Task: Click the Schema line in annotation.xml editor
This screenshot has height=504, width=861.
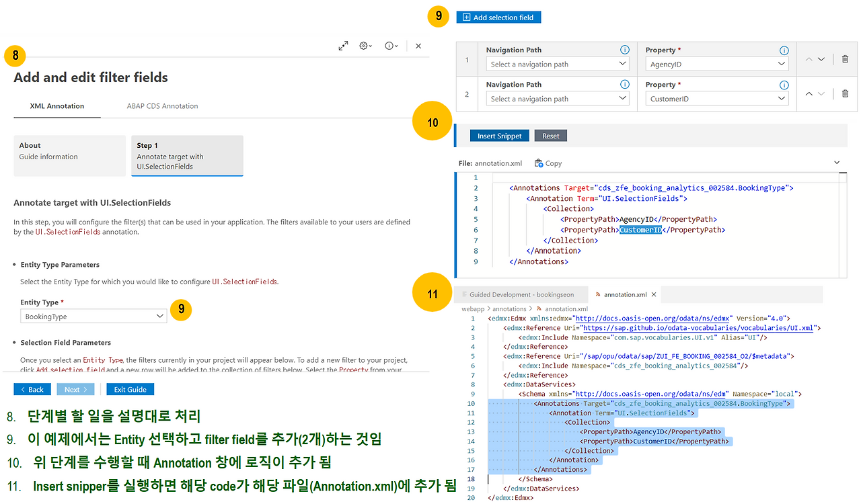Action: point(661,394)
